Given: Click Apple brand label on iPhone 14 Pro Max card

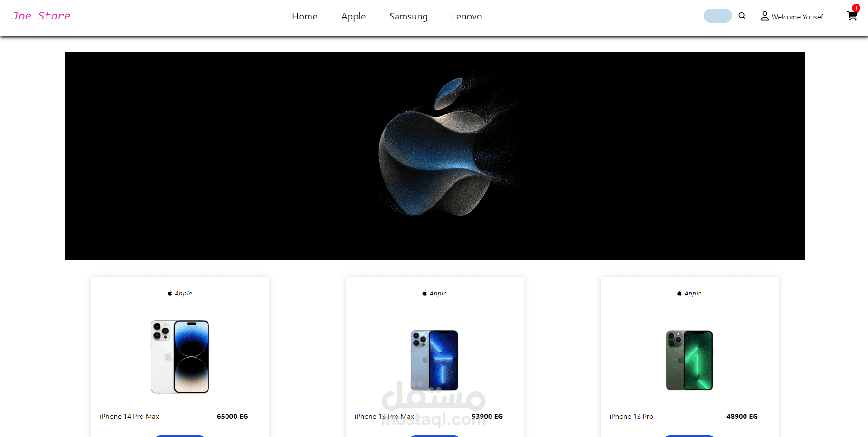Looking at the screenshot, I should pyautogui.click(x=183, y=294).
